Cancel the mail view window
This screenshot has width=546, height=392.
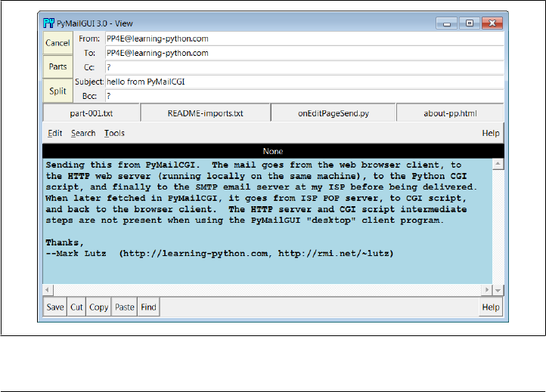tap(57, 43)
